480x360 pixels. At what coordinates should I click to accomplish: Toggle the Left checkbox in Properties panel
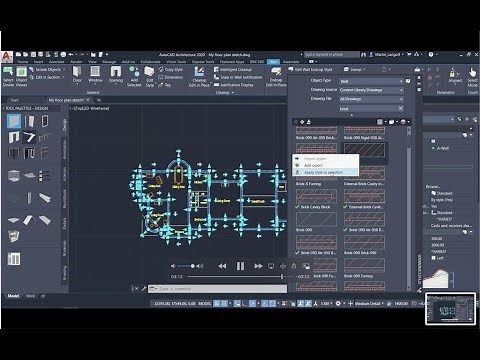(x=433, y=258)
